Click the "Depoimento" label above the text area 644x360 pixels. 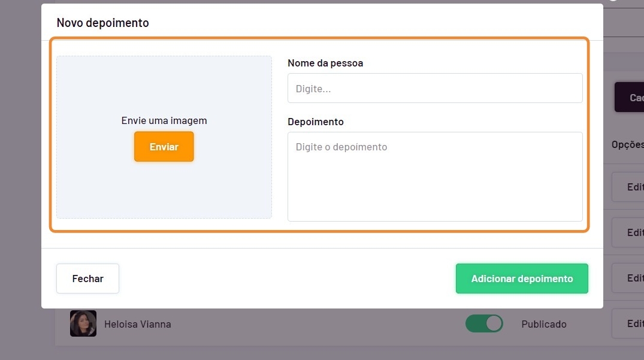[x=316, y=122]
